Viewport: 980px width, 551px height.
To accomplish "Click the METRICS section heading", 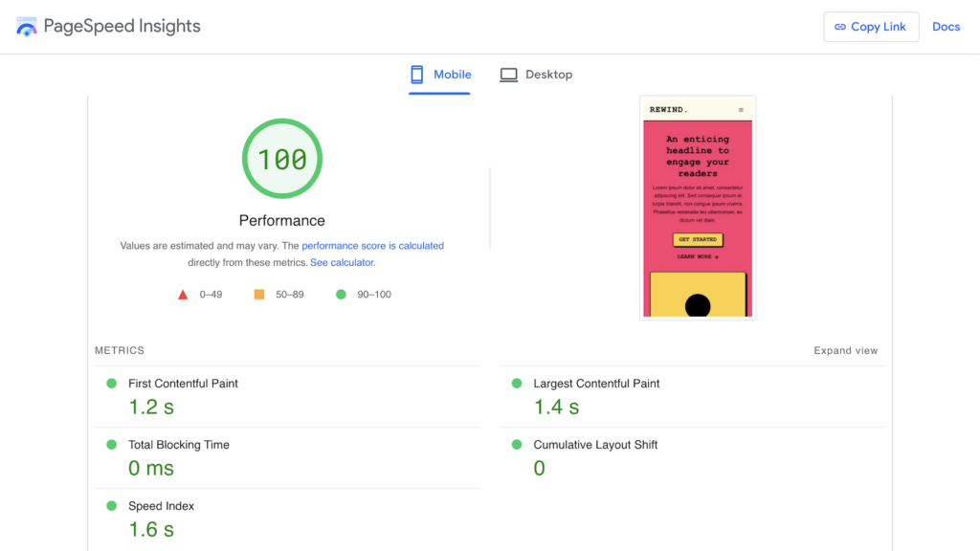I will pos(120,350).
